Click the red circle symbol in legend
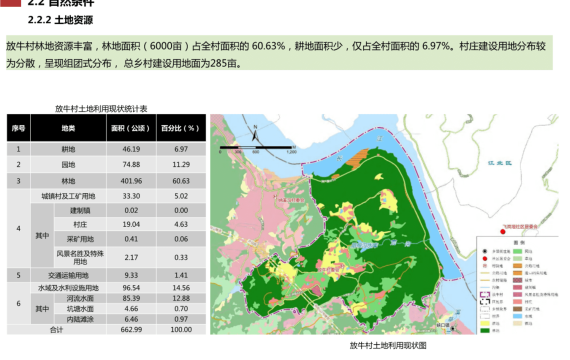570x360 pixels. pos(485,259)
